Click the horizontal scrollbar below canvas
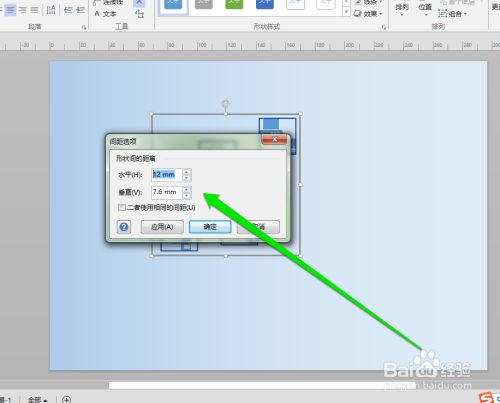 [x=262, y=385]
